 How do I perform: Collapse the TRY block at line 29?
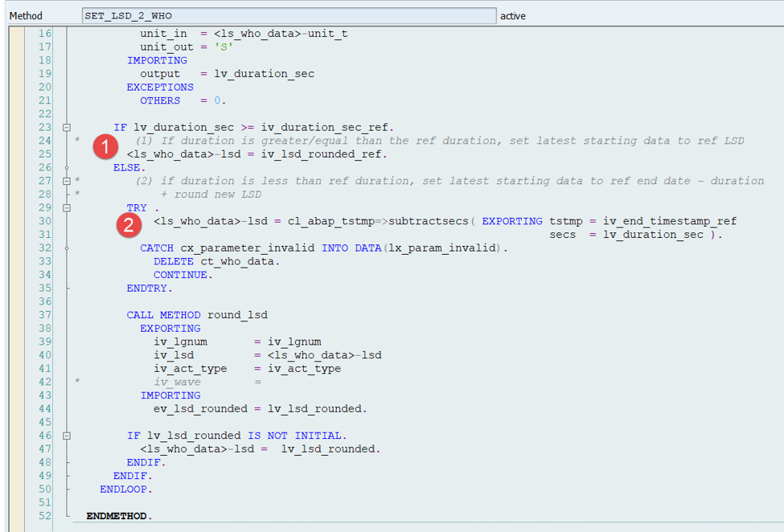click(x=67, y=208)
